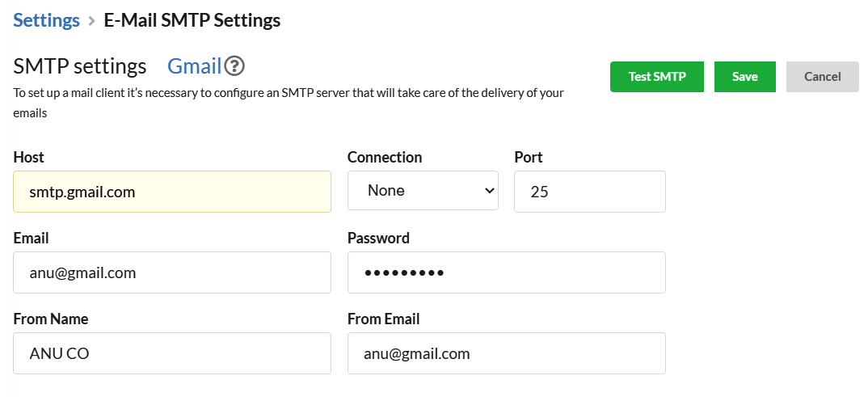Image resolution: width=868 pixels, height=397 pixels.
Task: Save the SMTP settings
Action: click(x=745, y=77)
